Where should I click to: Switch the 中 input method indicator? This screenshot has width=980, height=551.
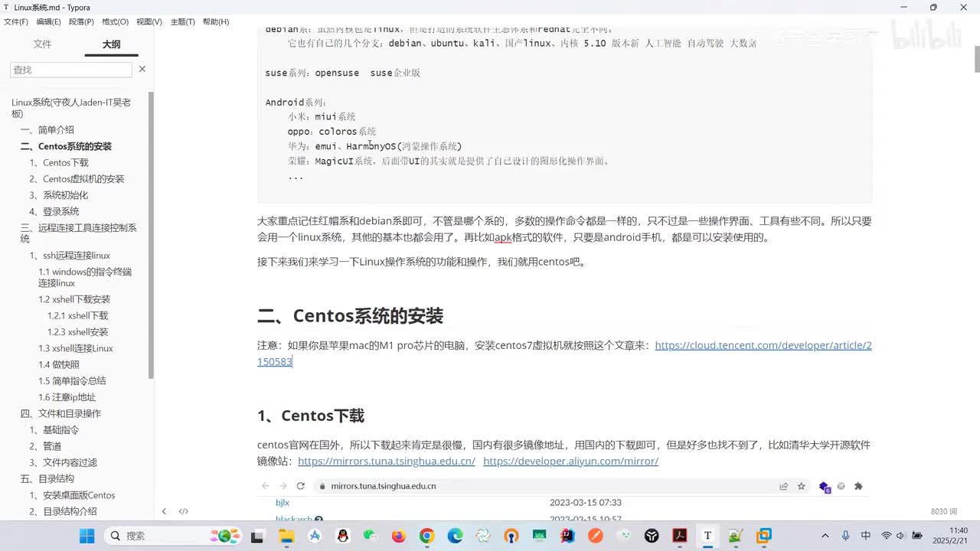click(866, 536)
